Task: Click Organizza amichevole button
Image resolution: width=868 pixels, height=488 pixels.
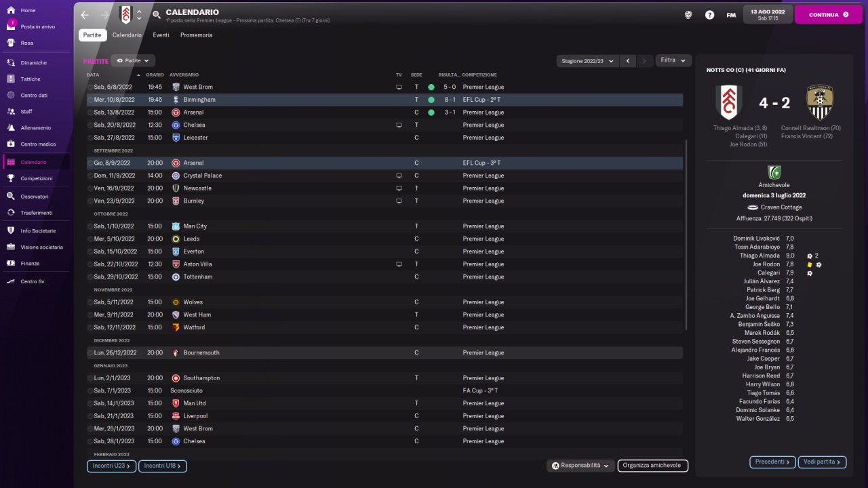Action: (653, 466)
